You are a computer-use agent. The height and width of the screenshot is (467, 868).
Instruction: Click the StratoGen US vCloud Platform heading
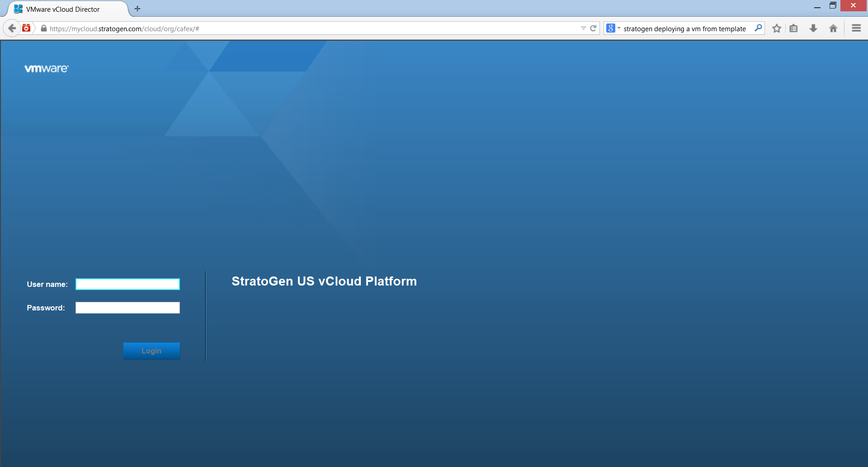tap(324, 281)
